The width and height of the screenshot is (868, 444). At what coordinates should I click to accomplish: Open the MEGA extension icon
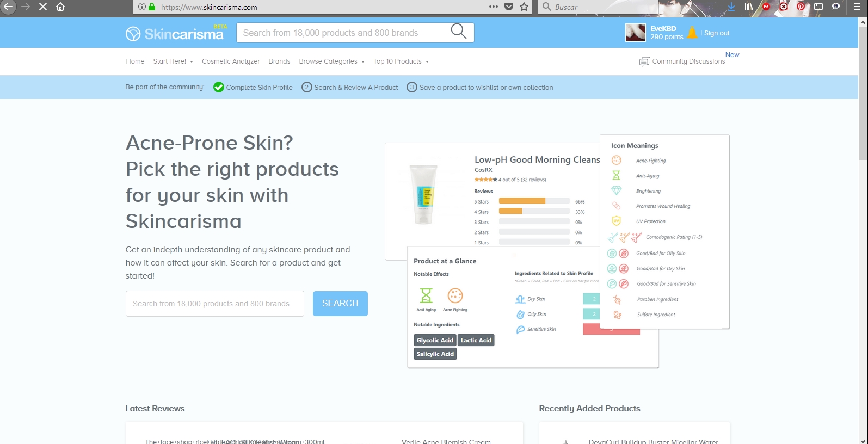(766, 7)
